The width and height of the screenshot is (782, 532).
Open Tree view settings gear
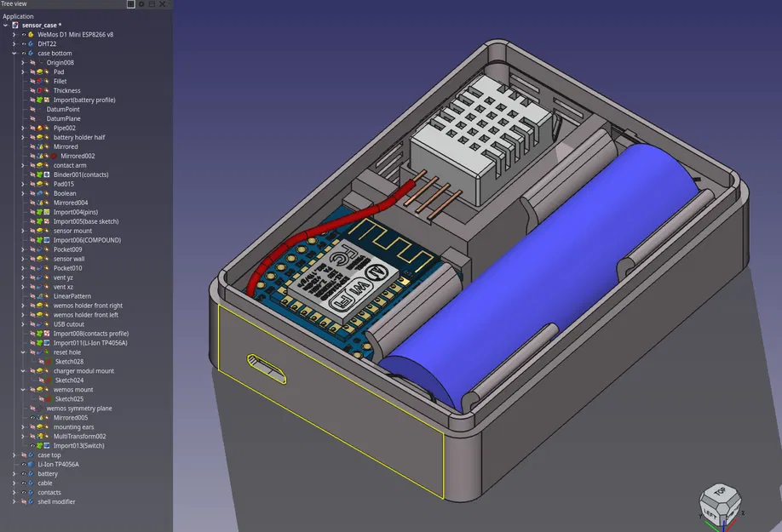pos(141,4)
